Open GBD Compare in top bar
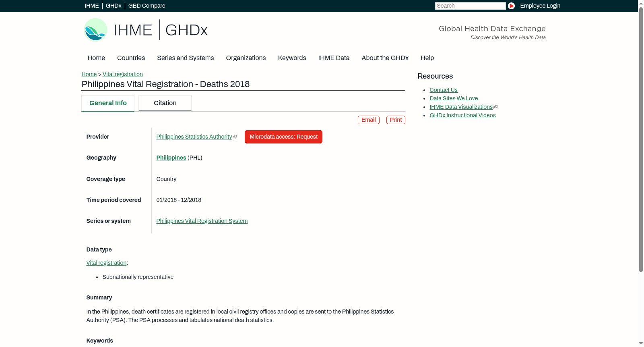 click(147, 6)
